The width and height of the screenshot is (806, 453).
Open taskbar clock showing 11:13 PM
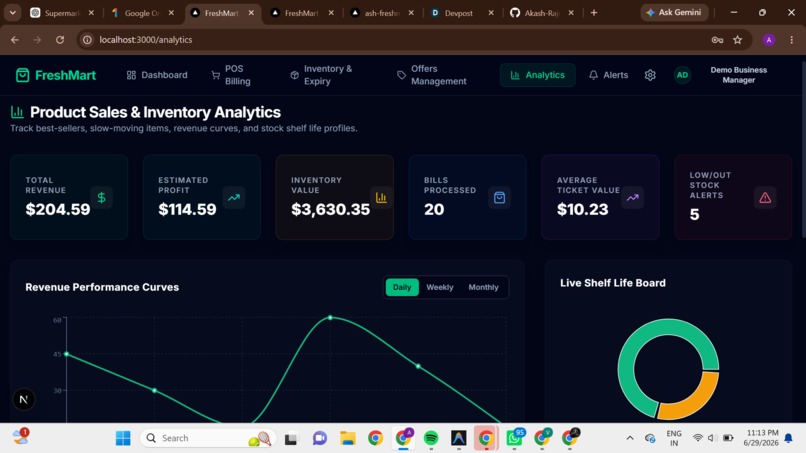coord(763,438)
